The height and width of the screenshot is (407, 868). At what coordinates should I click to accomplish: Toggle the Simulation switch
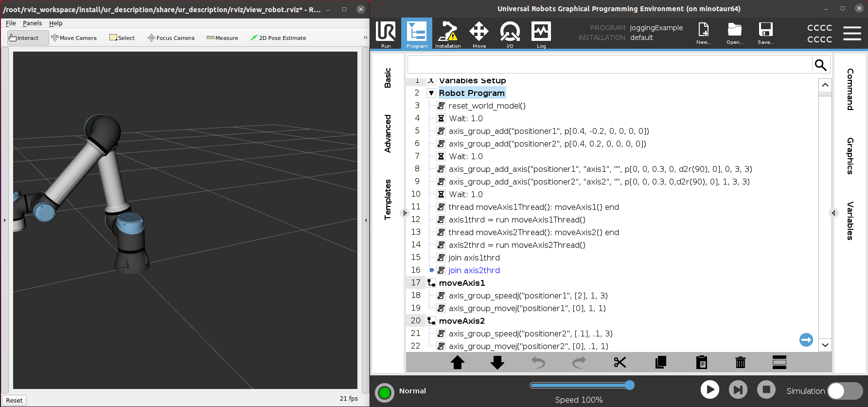[x=845, y=391]
